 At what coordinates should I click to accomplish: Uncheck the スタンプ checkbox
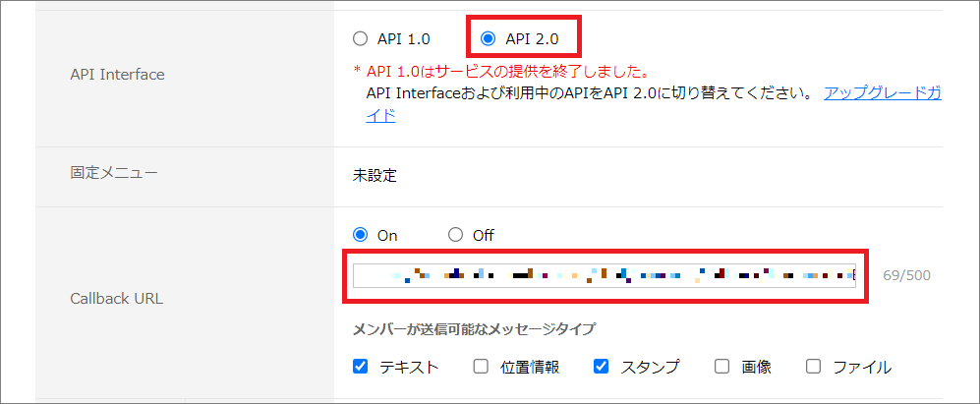pyautogui.click(x=601, y=367)
